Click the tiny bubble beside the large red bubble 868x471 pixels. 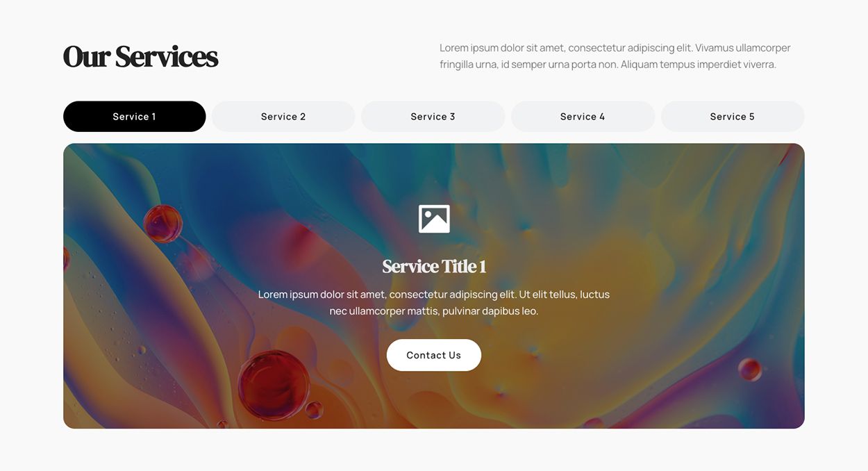point(314,410)
